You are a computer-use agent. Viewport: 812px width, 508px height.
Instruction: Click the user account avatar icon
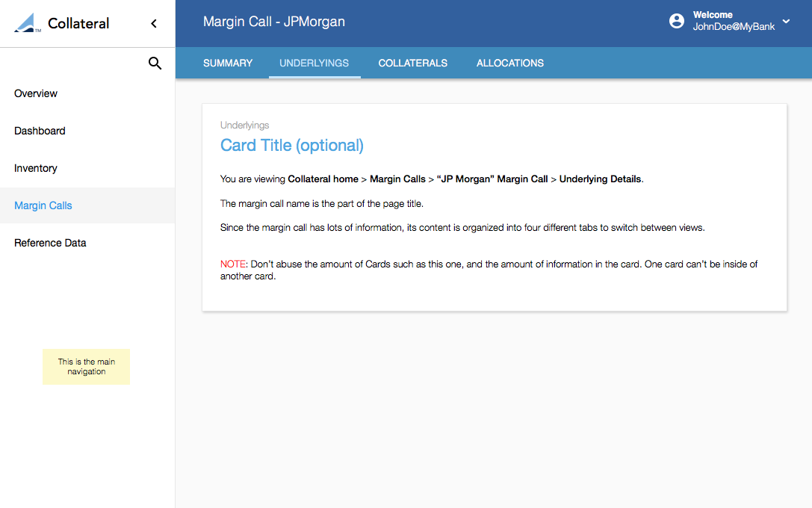pyautogui.click(x=677, y=21)
